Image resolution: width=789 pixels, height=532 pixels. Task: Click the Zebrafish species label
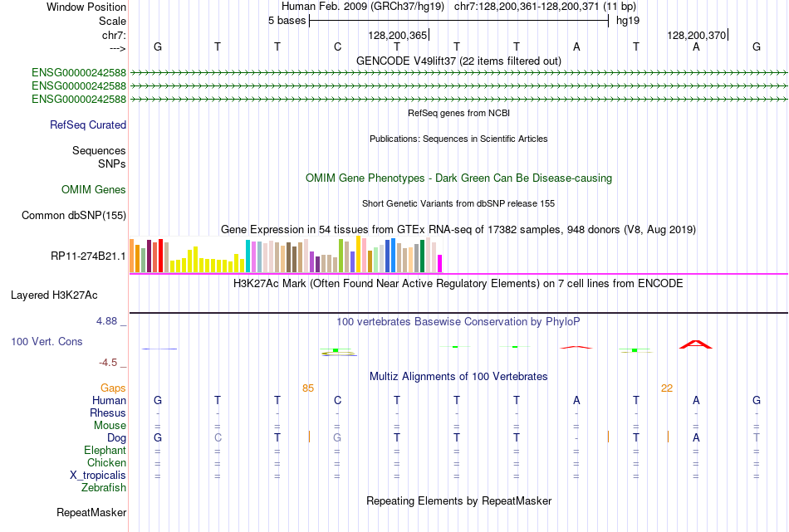click(x=104, y=488)
